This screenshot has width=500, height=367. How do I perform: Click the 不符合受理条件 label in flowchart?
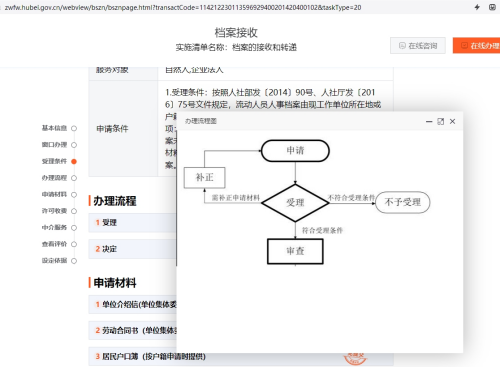pyautogui.click(x=351, y=198)
